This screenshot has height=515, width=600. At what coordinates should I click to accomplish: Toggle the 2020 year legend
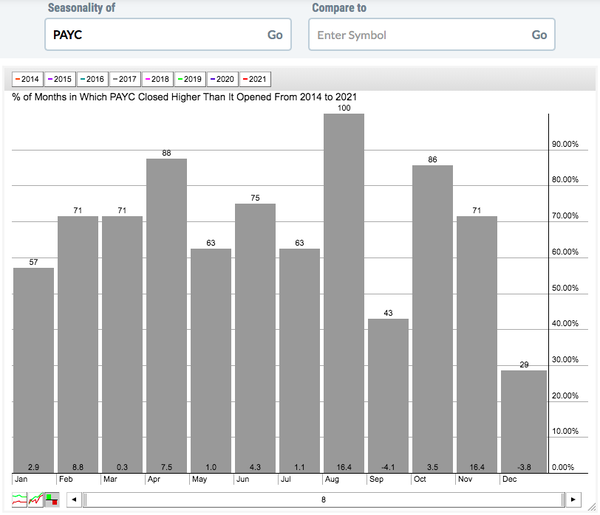[x=222, y=79]
